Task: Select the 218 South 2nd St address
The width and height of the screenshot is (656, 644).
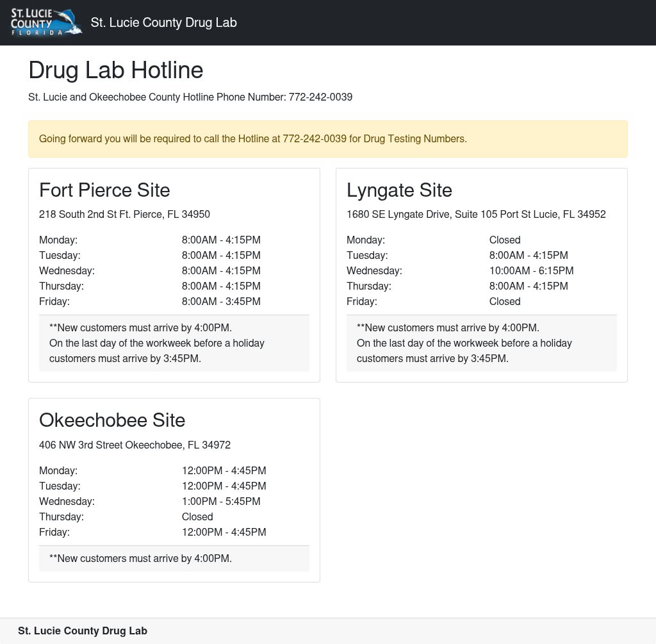Action: [124, 215]
